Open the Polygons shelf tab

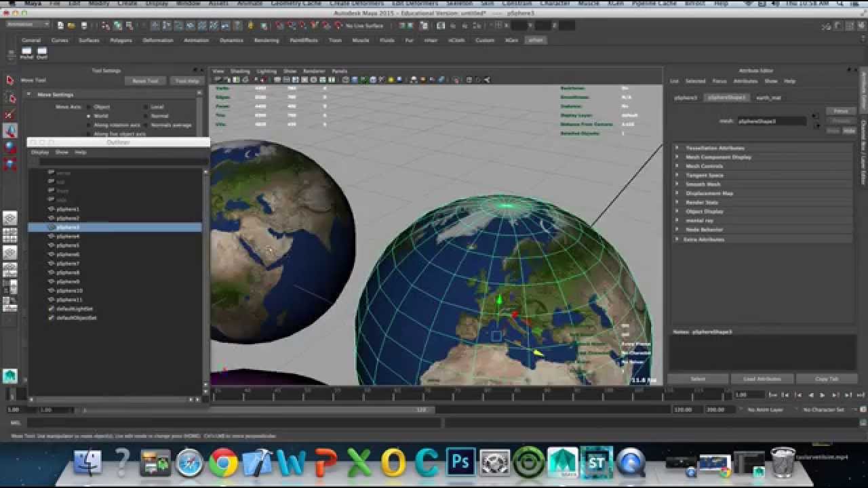[121, 40]
